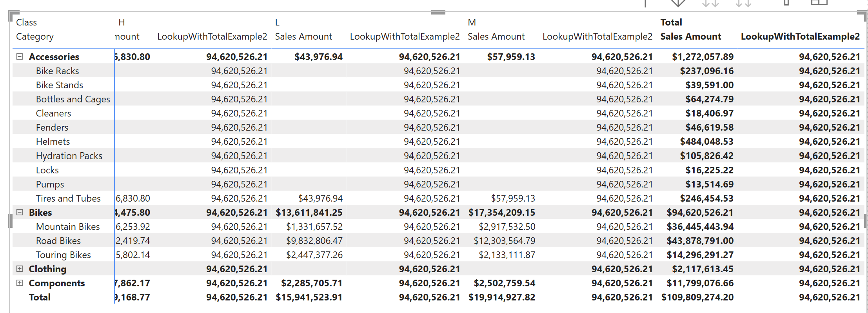Viewport: 868px width, 313px height.
Task: Click the Category column header
Action: point(35,36)
